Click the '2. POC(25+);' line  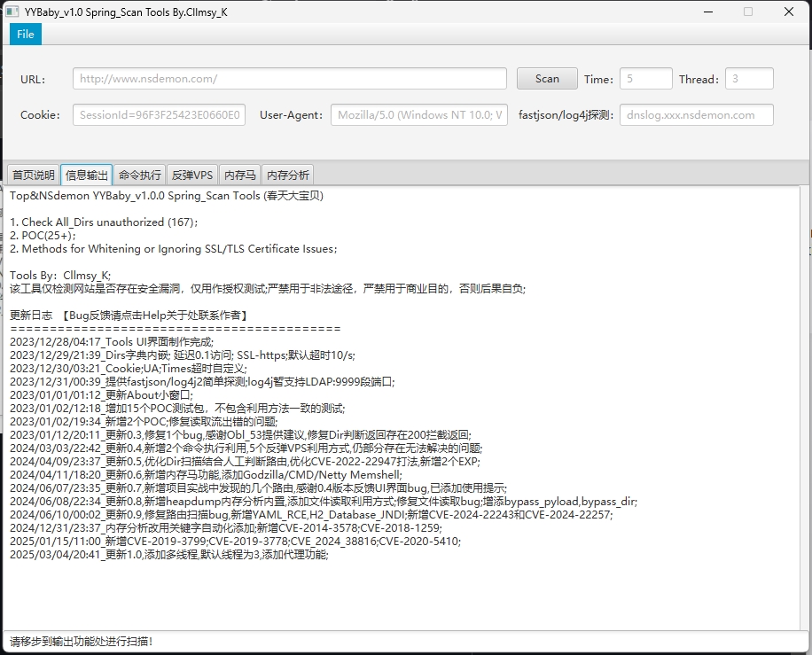coord(43,236)
